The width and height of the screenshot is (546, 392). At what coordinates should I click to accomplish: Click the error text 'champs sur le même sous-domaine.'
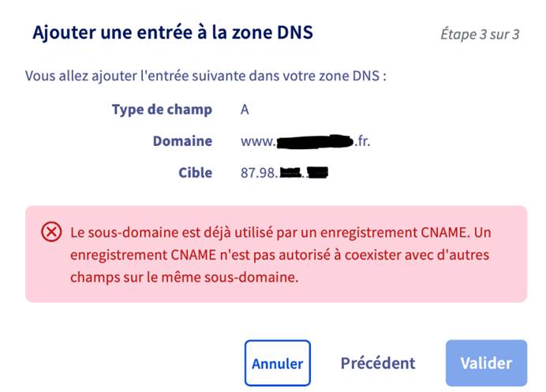(x=184, y=278)
